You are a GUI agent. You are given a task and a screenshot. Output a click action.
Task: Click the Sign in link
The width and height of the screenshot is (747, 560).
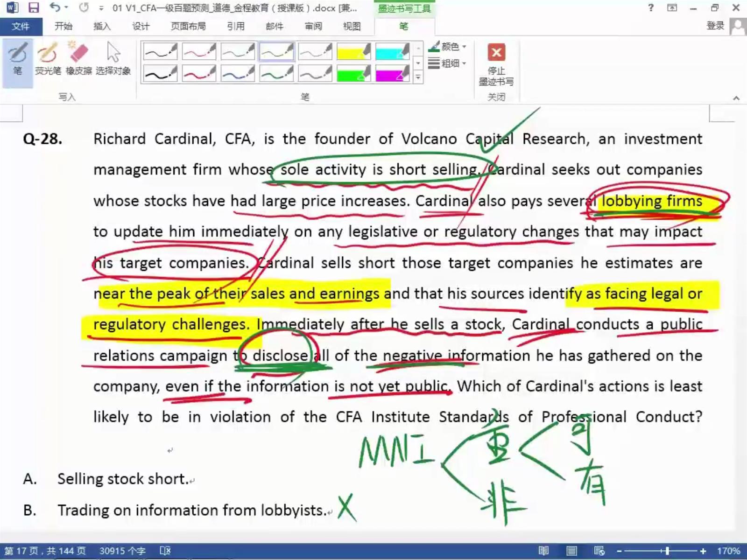715,26
